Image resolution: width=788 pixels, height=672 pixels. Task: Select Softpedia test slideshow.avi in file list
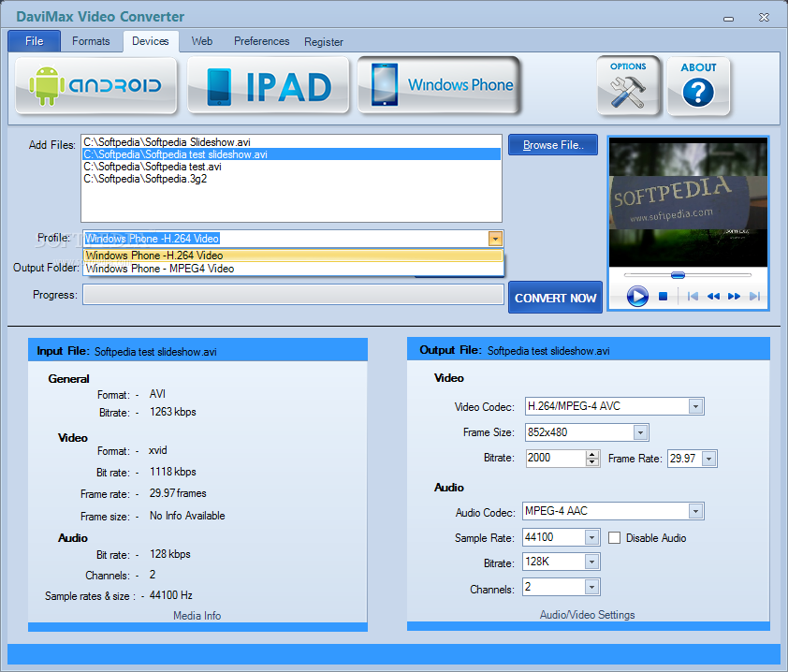point(291,154)
